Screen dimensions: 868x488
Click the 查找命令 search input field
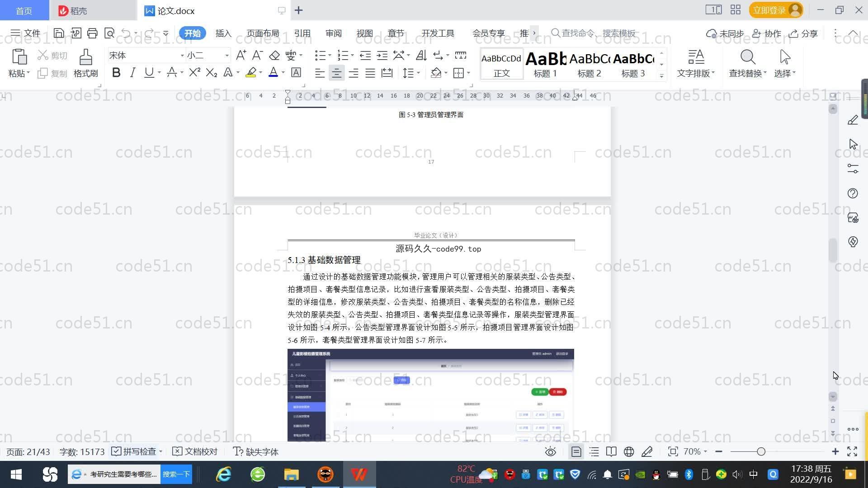pos(598,33)
